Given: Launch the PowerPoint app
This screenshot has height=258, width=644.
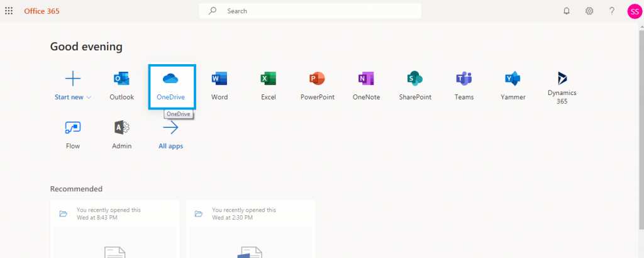Looking at the screenshot, I should [317, 78].
